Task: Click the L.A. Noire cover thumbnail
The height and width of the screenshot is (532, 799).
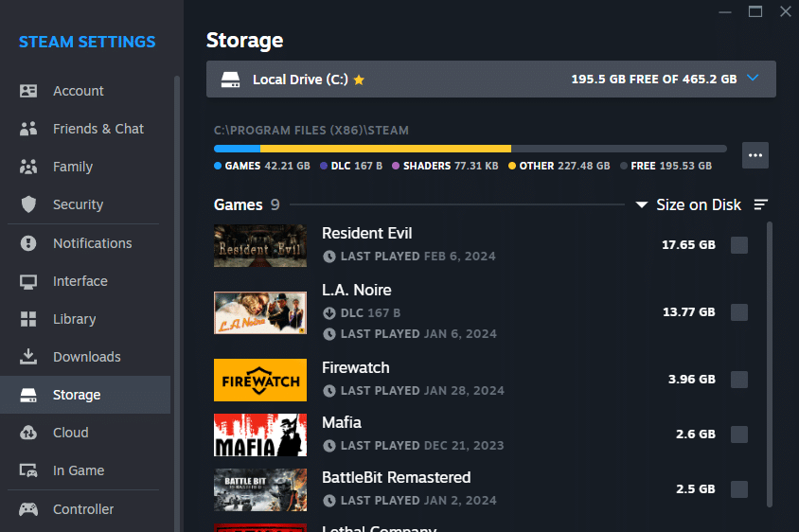Action: (x=260, y=313)
